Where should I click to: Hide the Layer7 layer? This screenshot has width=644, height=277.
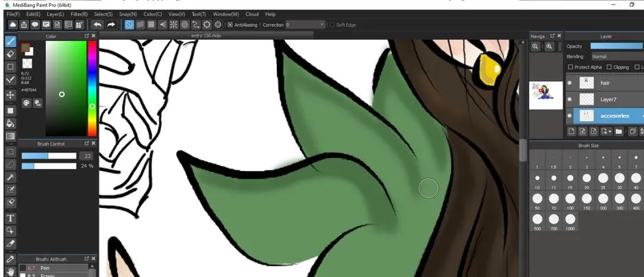pos(569,99)
